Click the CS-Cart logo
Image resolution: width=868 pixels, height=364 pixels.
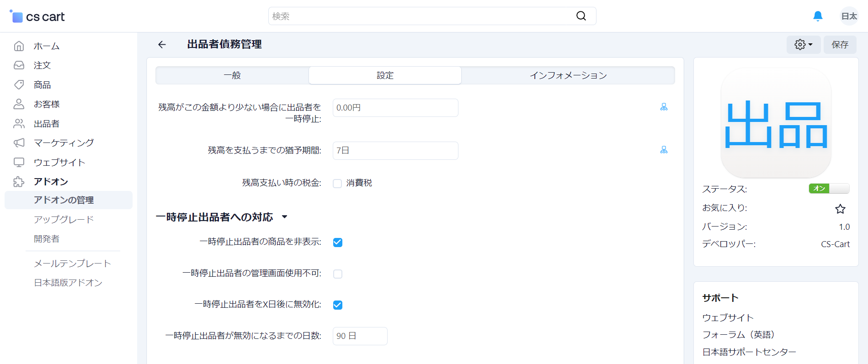(37, 16)
